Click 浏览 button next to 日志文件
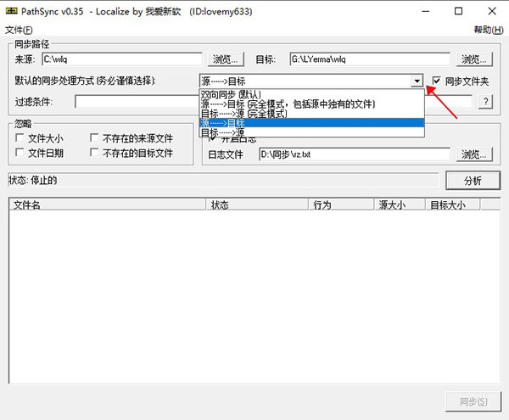This screenshot has width=509, height=420. [474, 154]
